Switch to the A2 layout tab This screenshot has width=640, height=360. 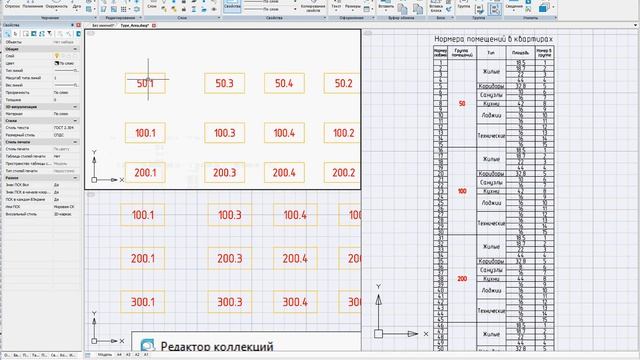137,355
